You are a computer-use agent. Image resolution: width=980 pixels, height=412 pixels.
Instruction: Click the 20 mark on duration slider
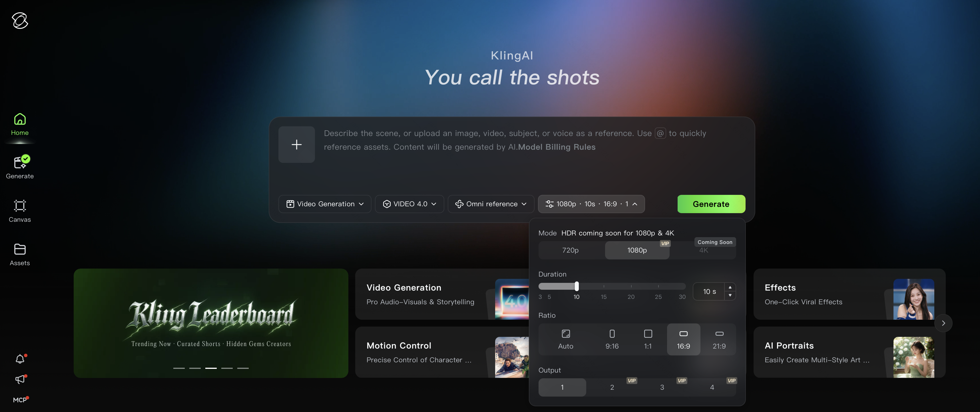point(631,297)
